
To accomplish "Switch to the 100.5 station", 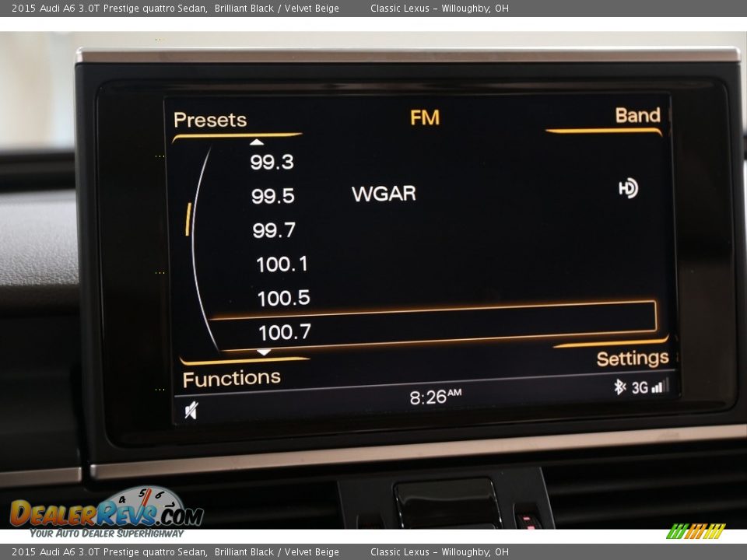I will 283,298.
